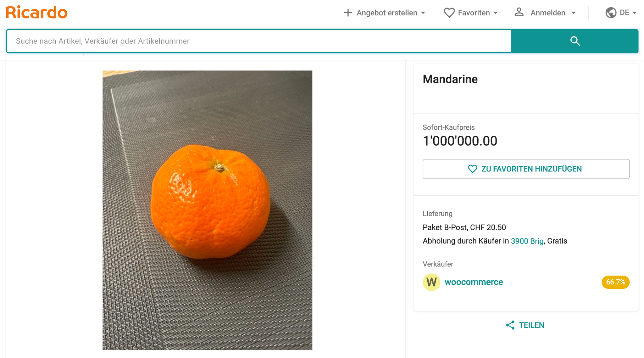Click the 66.7% seller rating badge
Screen dimensions: 644x358
tap(615, 282)
